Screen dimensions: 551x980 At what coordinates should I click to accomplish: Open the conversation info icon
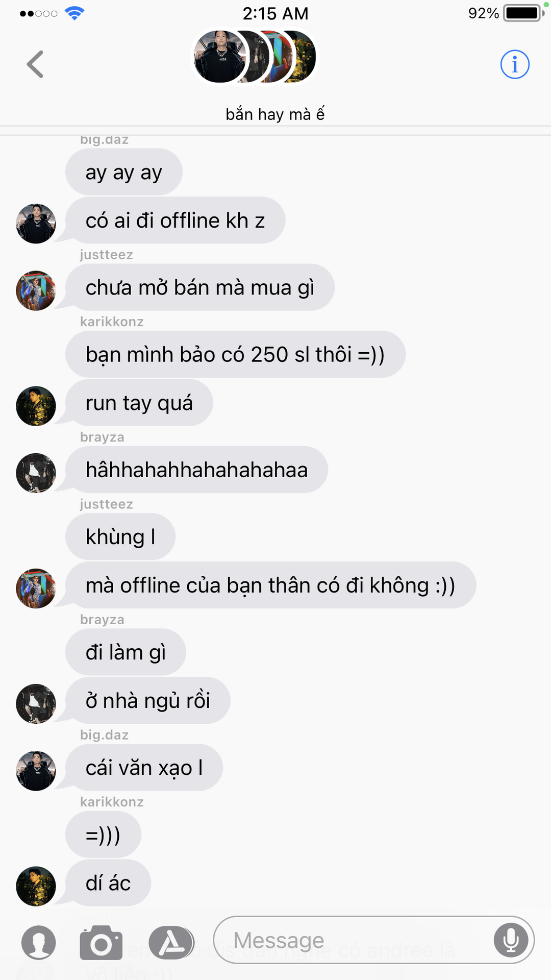515,64
